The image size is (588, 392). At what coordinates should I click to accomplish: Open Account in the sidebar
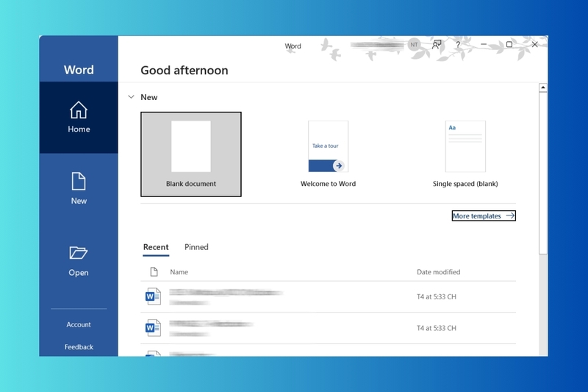79,324
